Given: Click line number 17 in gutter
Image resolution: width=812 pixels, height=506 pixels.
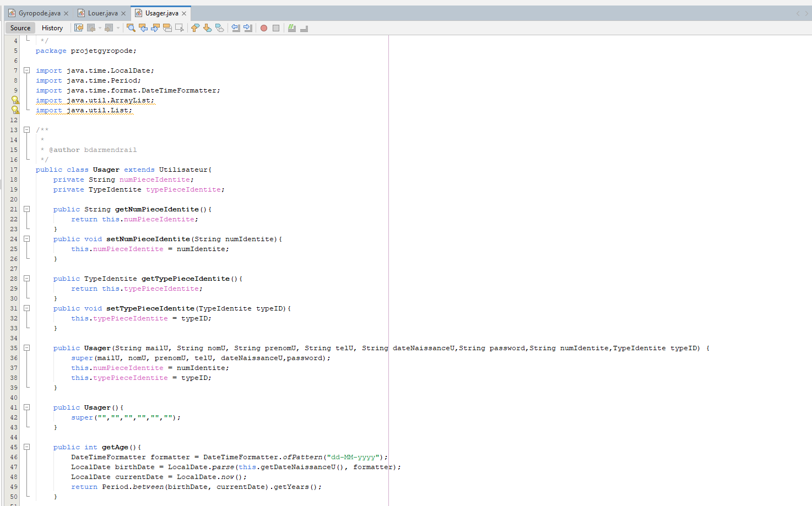Looking at the screenshot, I should pos(14,170).
